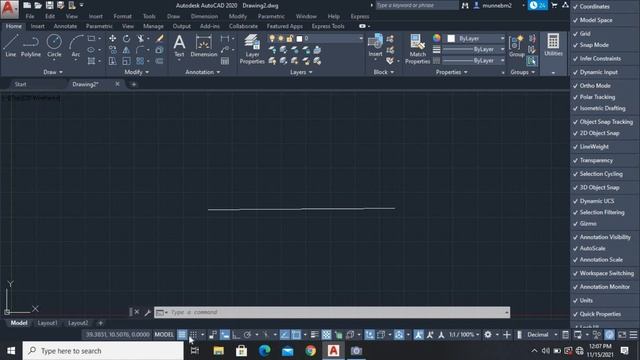Image resolution: width=640 pixels, height=360 pixels.
Task: Toggle Infer Constraints option
Action: pyautogui.click(x=605, y=58)
